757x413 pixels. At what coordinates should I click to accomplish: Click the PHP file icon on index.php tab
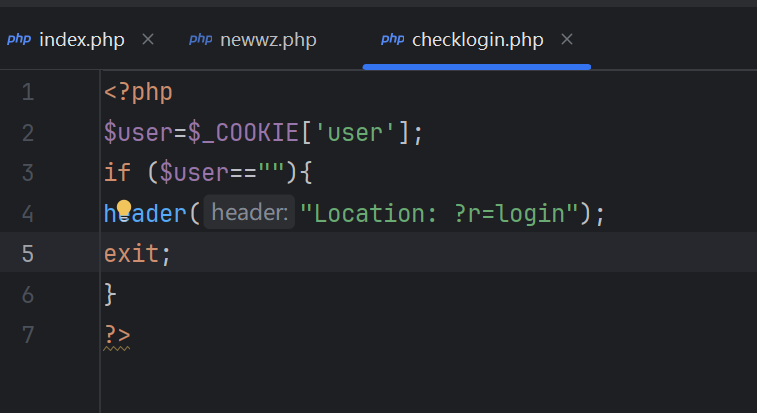click(x=19, y=40)
